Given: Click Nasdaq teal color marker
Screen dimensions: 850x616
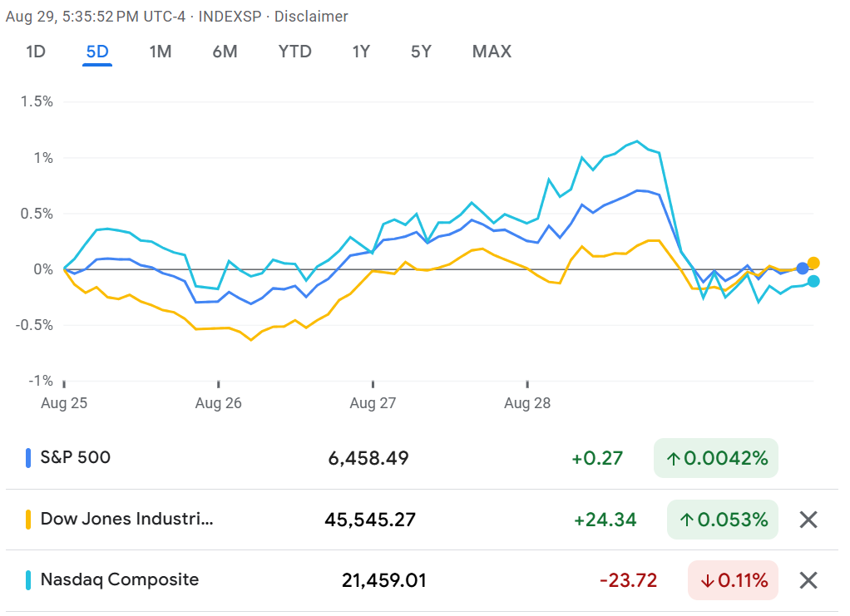Looking at the screenshot, I should [28, 579].
